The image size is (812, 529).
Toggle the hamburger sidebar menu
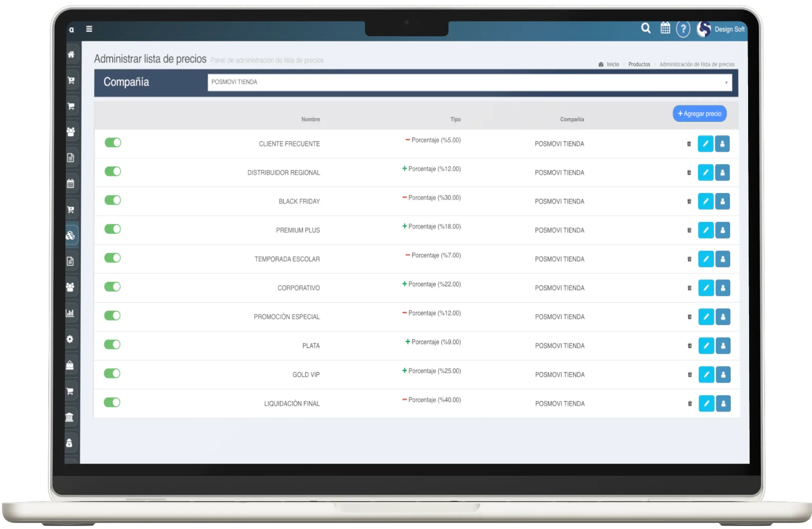[89, 29]
